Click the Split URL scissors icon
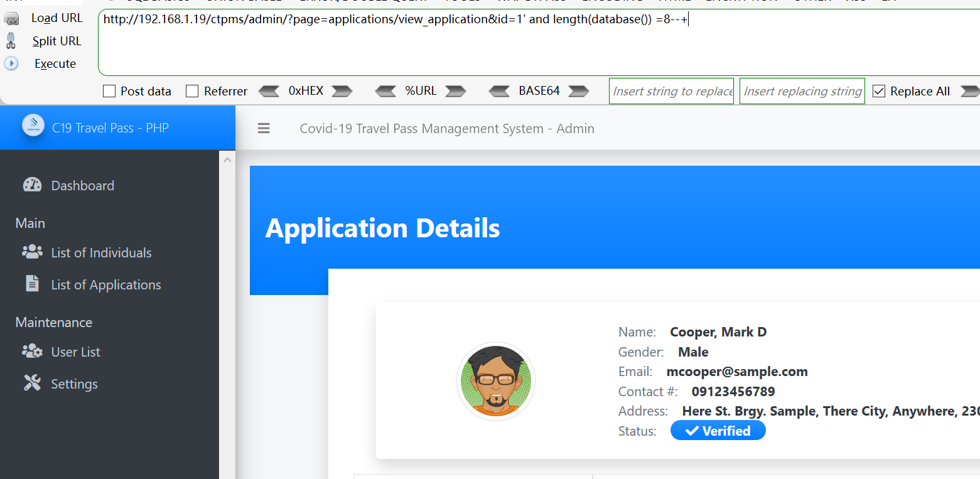980x479 pixels. pyautogui.click(x=11, y=41)
